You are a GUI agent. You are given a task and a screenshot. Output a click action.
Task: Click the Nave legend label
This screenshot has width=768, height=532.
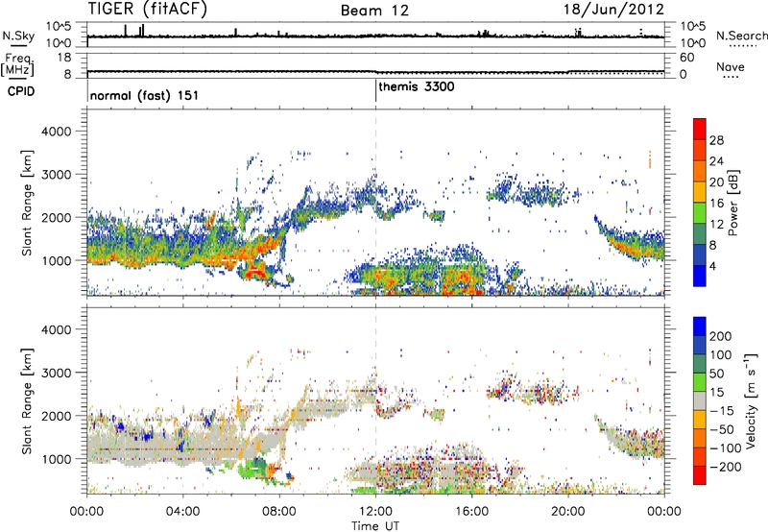pyautogui.click(x=731, y=66)
